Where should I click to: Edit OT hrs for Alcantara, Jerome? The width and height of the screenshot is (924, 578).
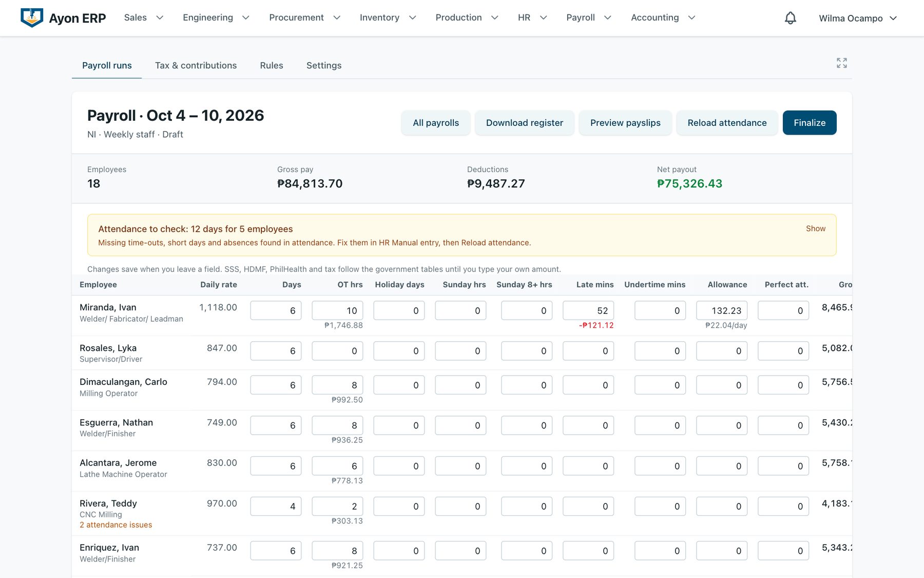[x=337, y=467]
